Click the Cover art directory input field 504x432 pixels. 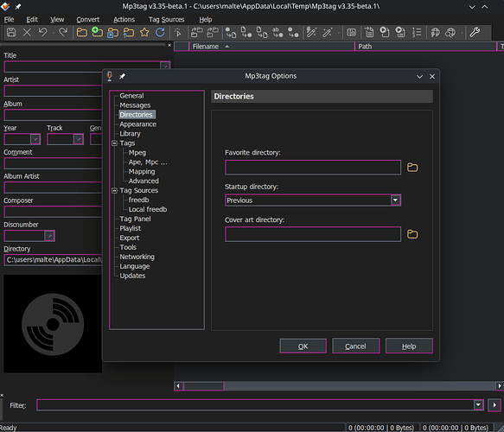click(x=313, y=234)
